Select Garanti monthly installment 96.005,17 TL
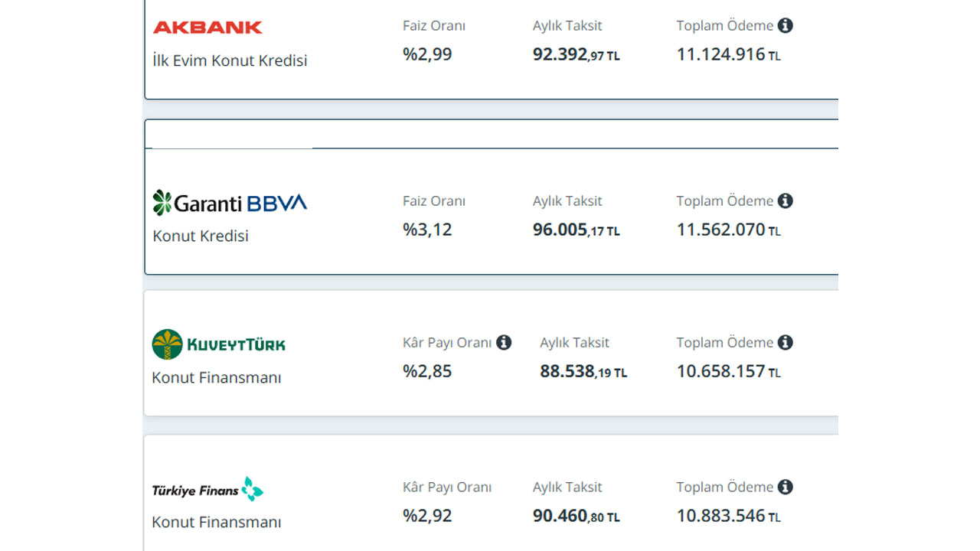980x551 pixels. (x=577, y=230)
